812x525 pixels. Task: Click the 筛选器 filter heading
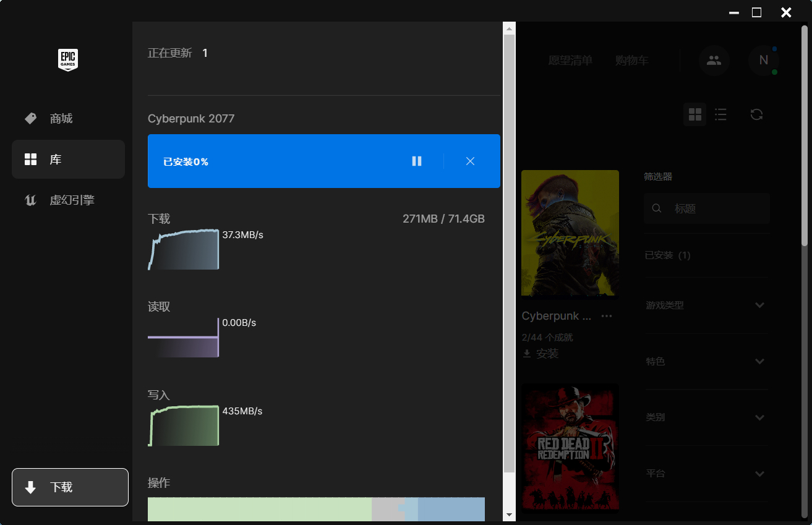point(658,177)
